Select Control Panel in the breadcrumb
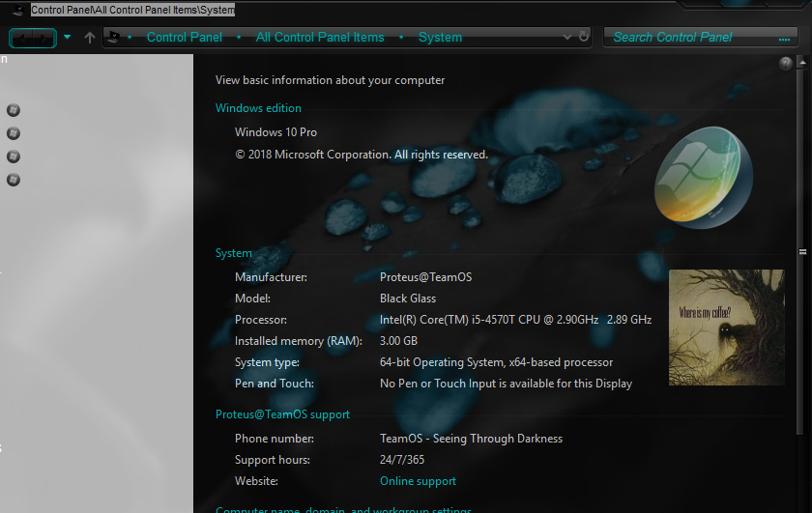812x513 pixels. point(185,38)
